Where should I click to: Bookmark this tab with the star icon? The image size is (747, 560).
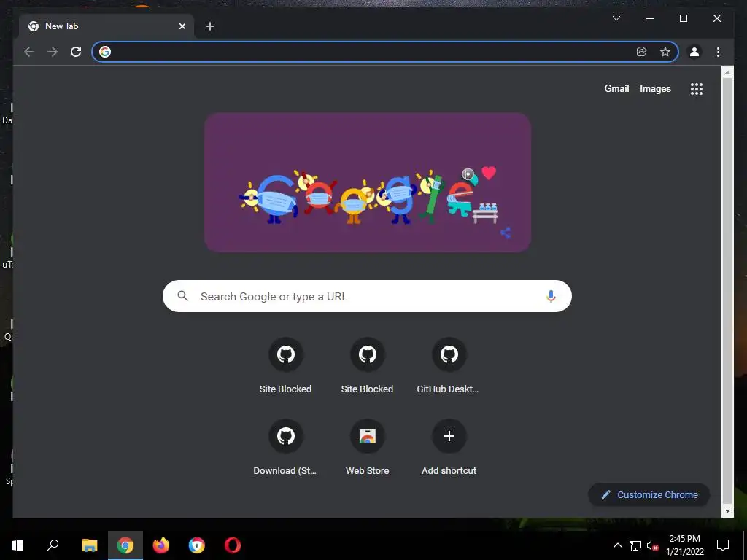pyautogui.click(x=665, y=52)
